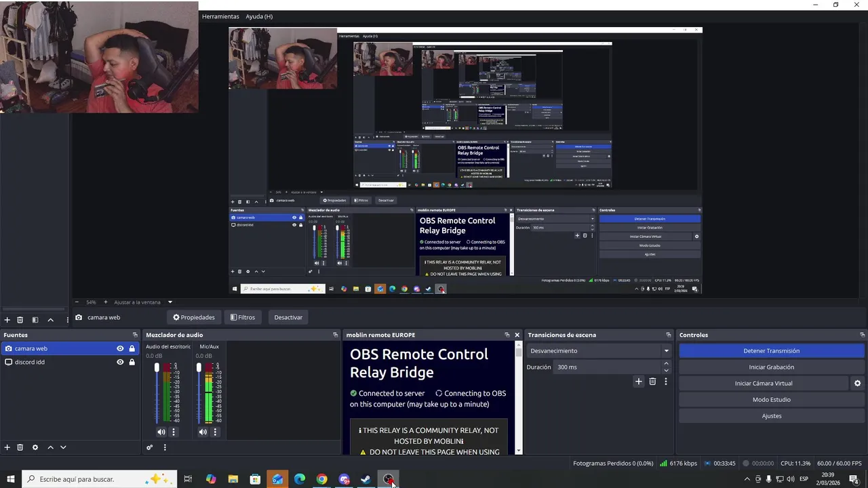The image size is (868, 488).
Task: Add a new source in Fuentes panel
Action: click(x=7, y=447)
